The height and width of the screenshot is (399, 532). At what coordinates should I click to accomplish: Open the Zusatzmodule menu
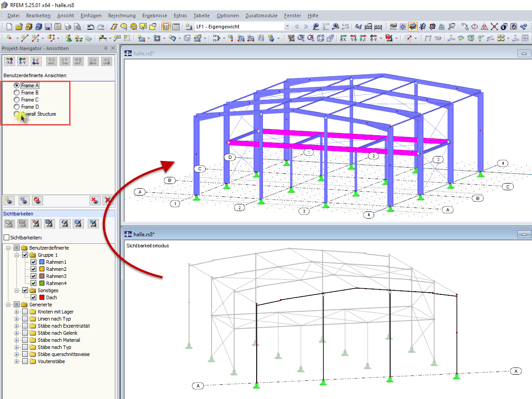(x=261, y=16)
